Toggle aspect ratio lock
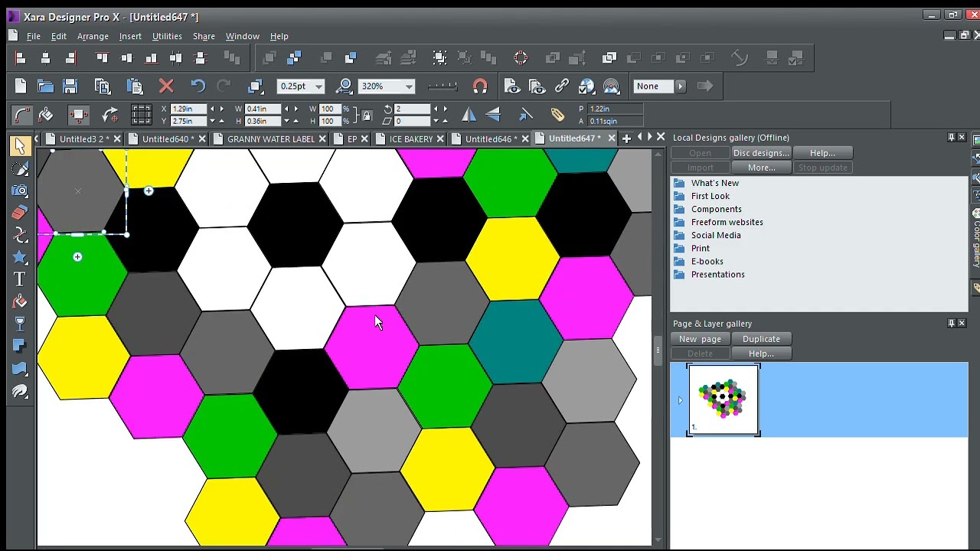980x551 pixels. coord(367,116)
